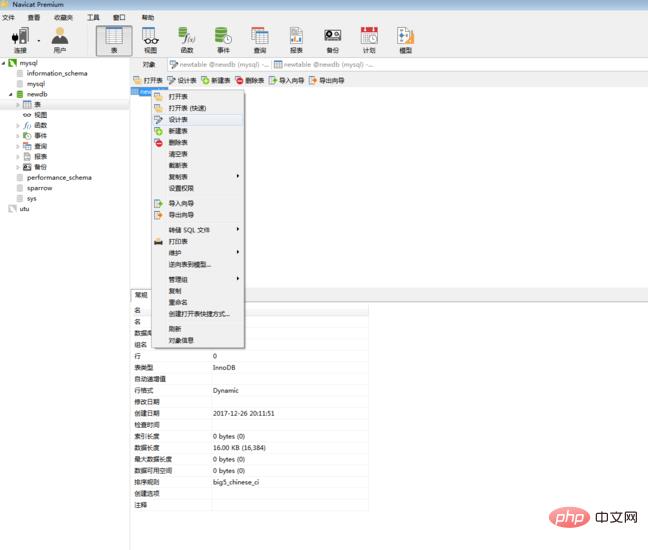Image resolution: width=648 pixels, height=550 pixels.
Task: Switch to the 对象 tab
Action: pos(149,64)
